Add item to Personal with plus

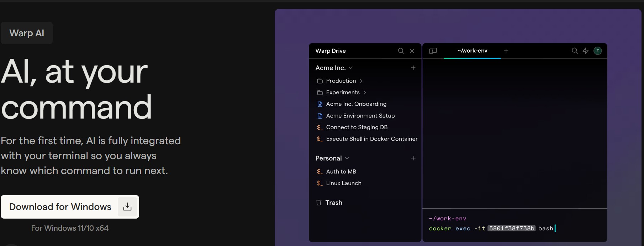(x=413, y=158)
